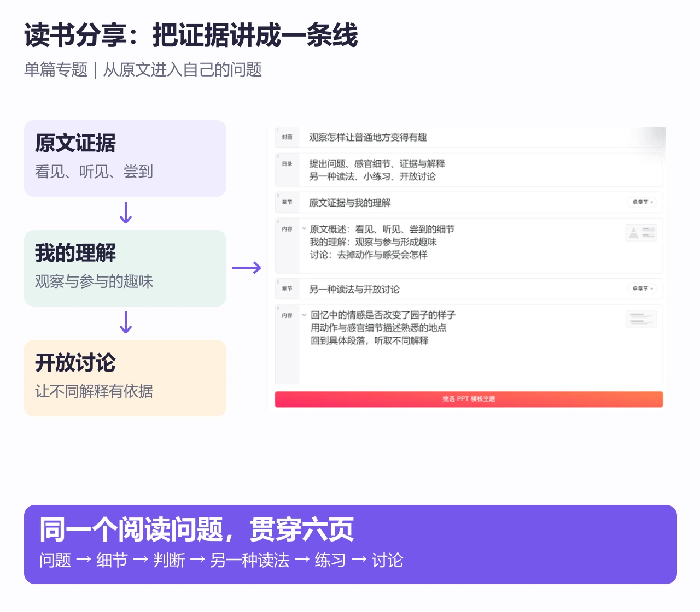This screenshot has width=700, height=612.
Task: Select the 原文证据 card
Action: coord(125,158)
